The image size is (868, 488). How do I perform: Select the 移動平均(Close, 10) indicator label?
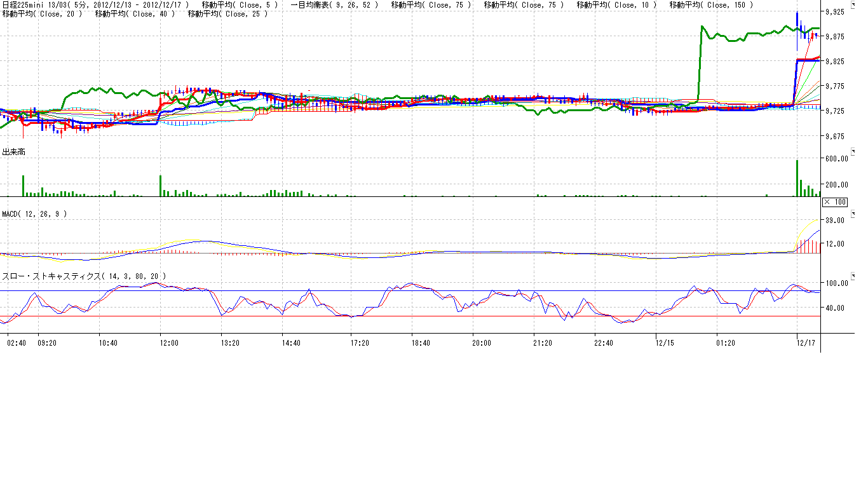(616, 5)
